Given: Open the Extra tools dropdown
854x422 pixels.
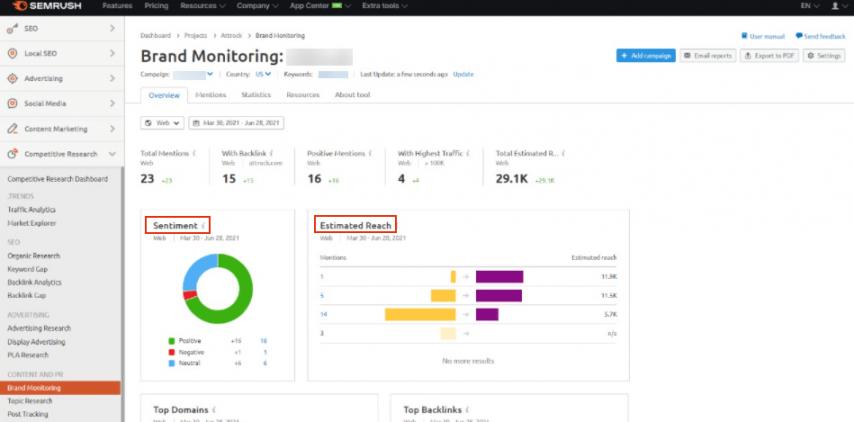Looking at the screenshot, I should [x=387, y=6].
